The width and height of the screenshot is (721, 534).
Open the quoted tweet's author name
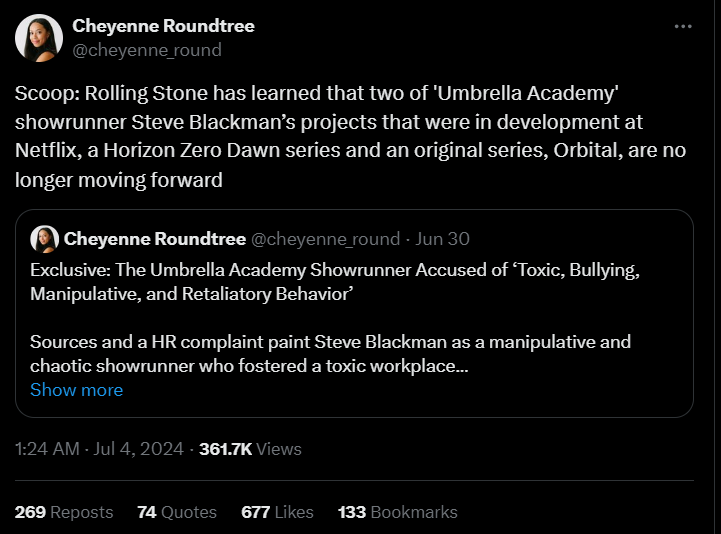[x=153, y=239]
